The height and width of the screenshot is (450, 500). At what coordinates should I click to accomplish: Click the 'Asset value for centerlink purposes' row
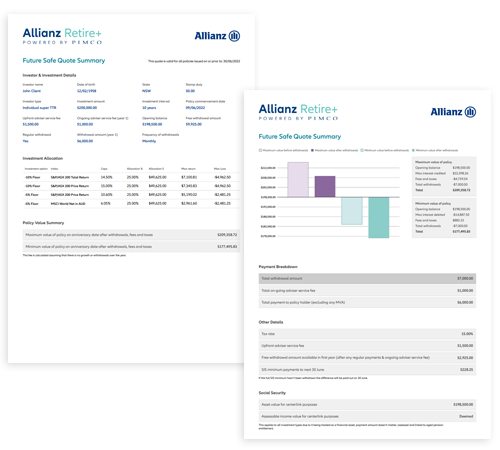(367, 404)
